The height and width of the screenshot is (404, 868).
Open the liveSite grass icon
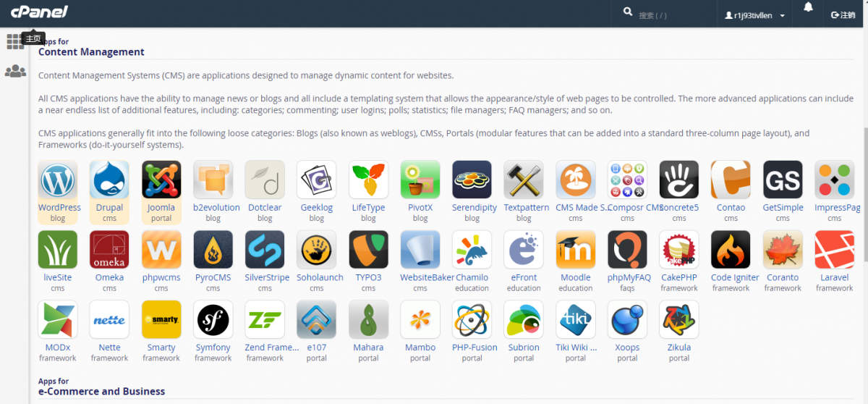coord(58,250)
